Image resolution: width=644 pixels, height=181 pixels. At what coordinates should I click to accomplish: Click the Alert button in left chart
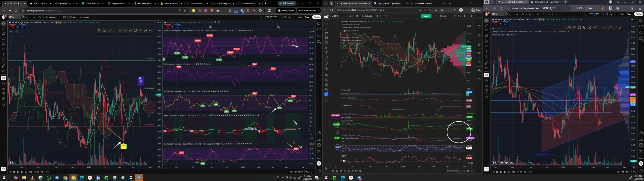point(73,17)
